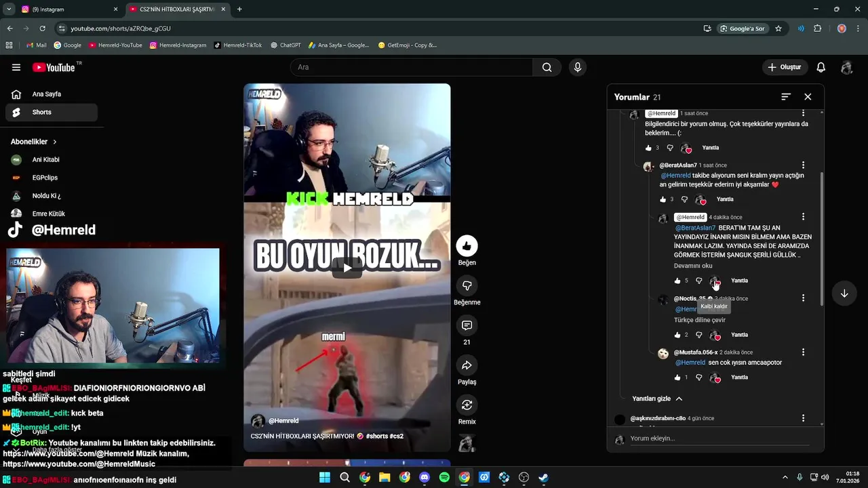Like BeratAslan7's reply with 3 likes

tap(663, 199)
